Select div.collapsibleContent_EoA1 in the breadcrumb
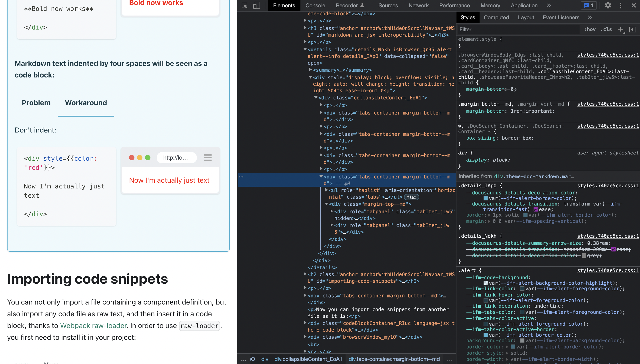This screenshot has width=640, height=364. coord(308,359)
